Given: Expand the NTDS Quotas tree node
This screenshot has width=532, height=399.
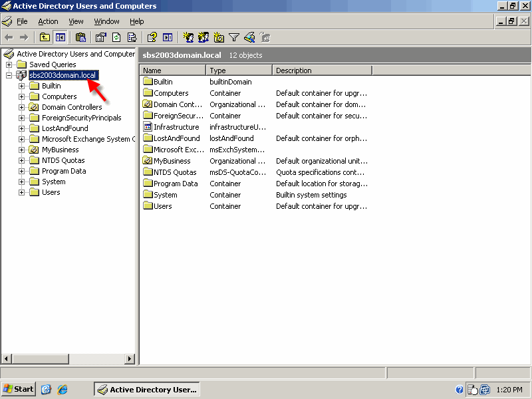Looking at the screenshot, I should (21, 160).
